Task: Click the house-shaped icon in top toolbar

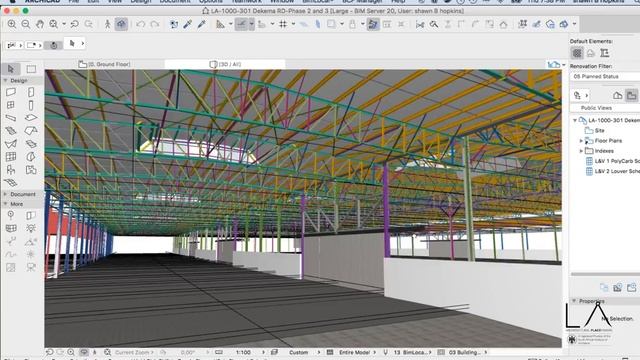Action: tap(503, 24)
